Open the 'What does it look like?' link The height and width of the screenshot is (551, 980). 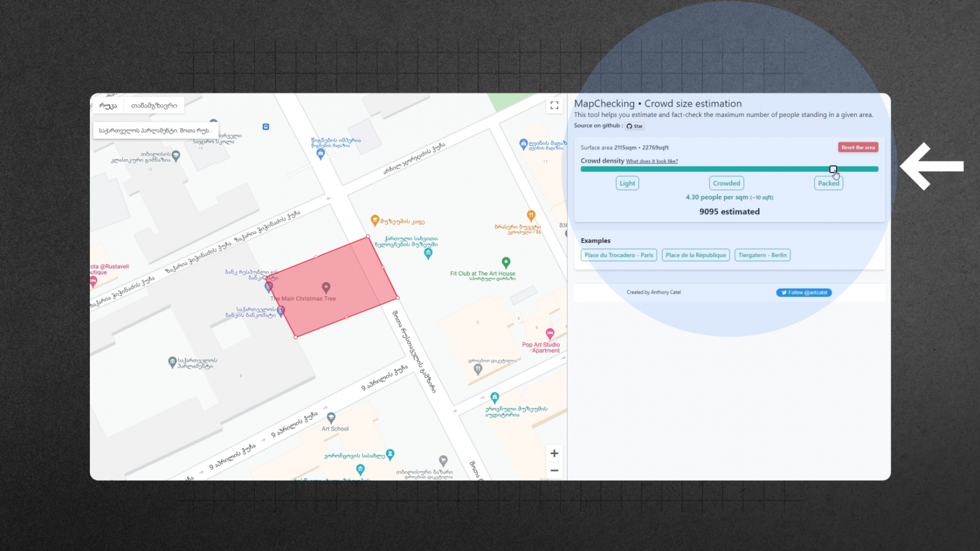(x=651, y=161)
